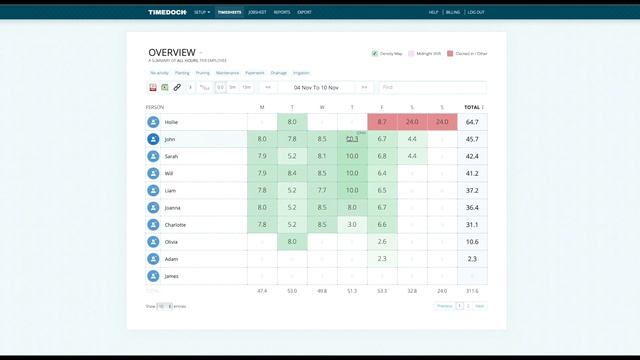The height and width of the screenshot is (360, 640).
Task: Open the Export tab
Action: tap(304, 12)
